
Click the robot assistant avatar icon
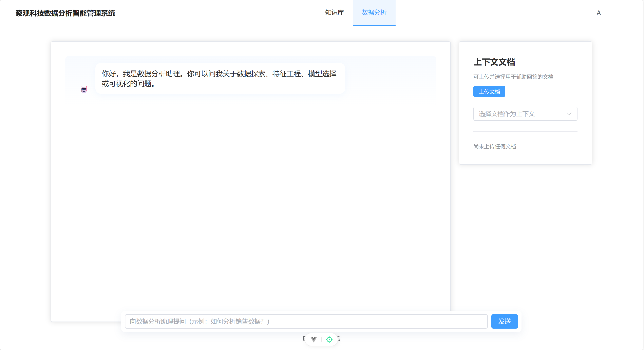pyautogui.click(x=84, y=89)
